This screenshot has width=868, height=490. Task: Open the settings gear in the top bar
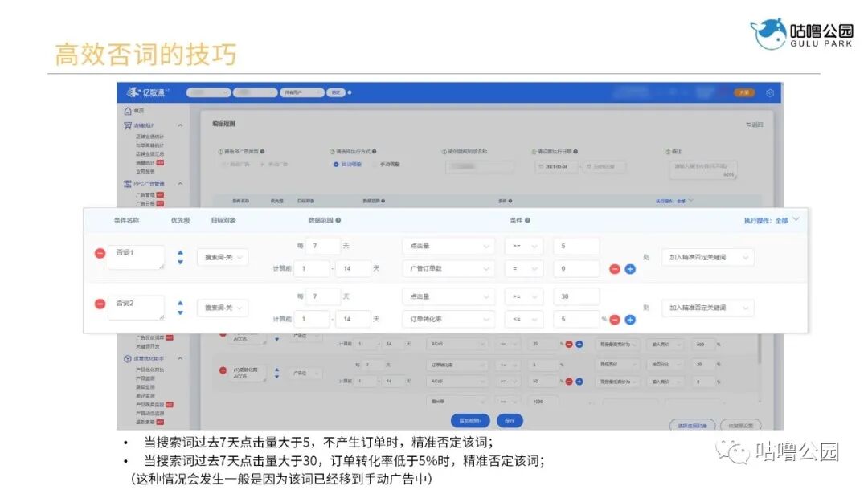(769, 93)
